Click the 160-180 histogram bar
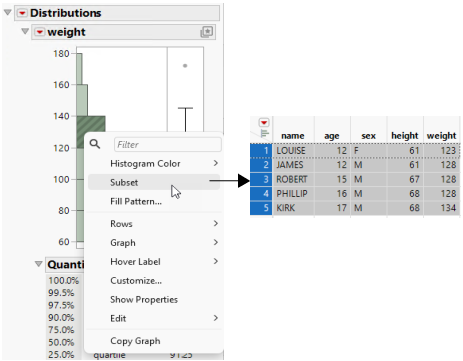 pos(79,69)
